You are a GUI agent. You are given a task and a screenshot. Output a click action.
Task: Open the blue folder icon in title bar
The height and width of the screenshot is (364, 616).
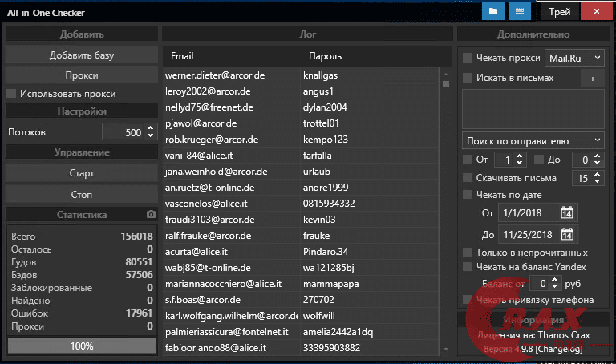(x=493, y=11)
